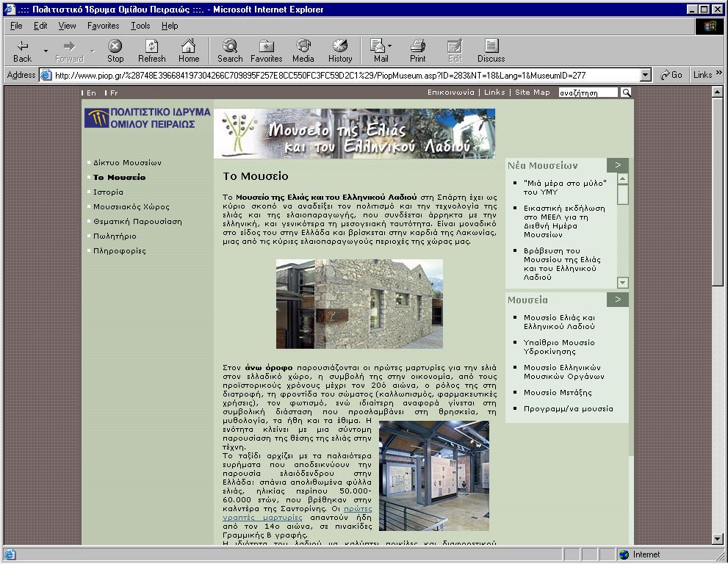Open the View menu
This screenshot has width=728, height=564.
67,26
